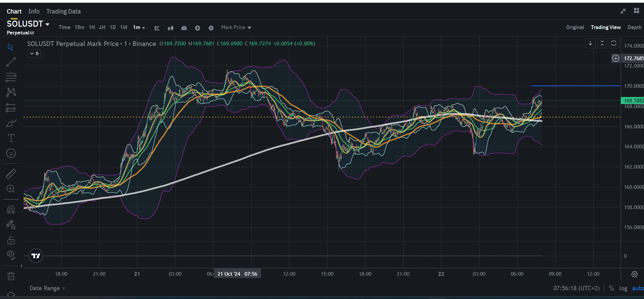
Task: Click the camera snapshot icon
Action: point(184,28)
